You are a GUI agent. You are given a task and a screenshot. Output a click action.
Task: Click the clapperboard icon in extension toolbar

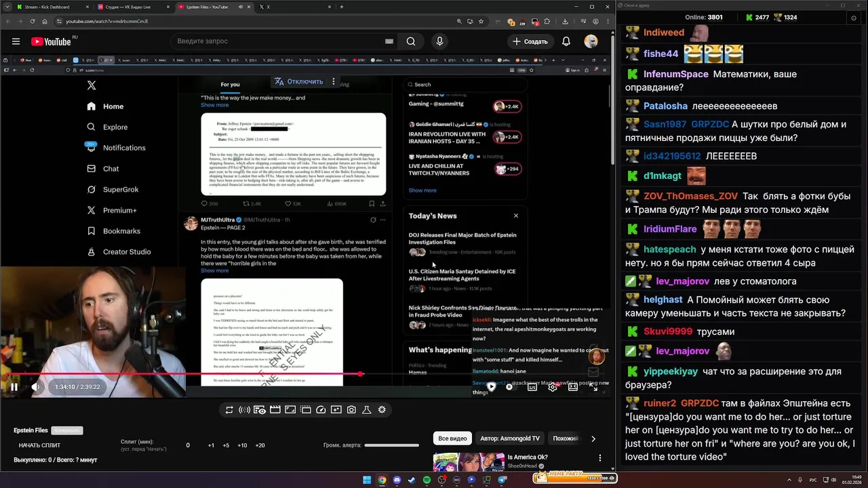click(x=275, y=410)
